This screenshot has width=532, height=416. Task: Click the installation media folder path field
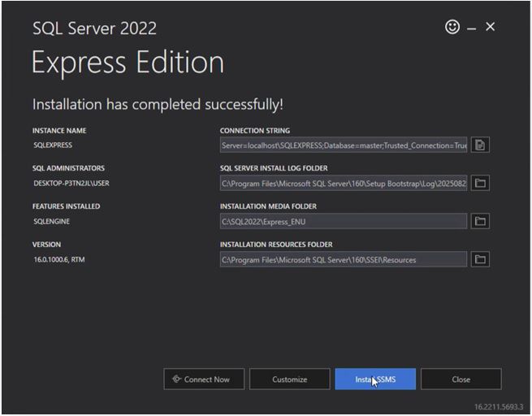(343, 221)
